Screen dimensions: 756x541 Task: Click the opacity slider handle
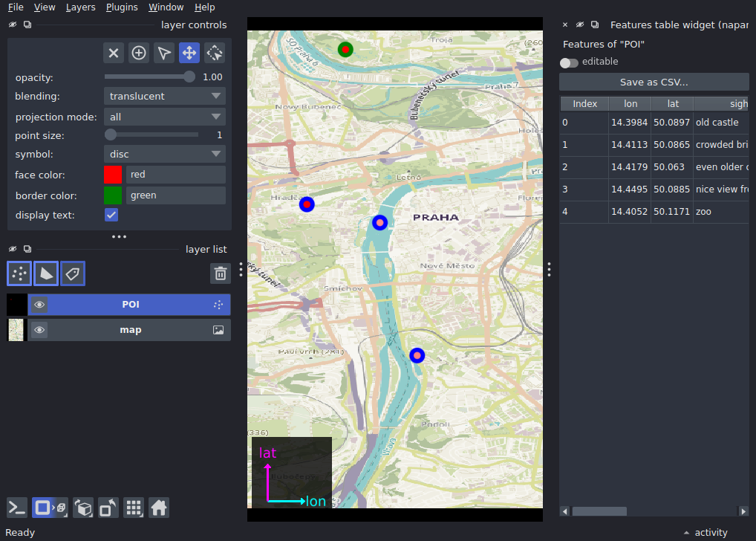(x=189, y=77)
